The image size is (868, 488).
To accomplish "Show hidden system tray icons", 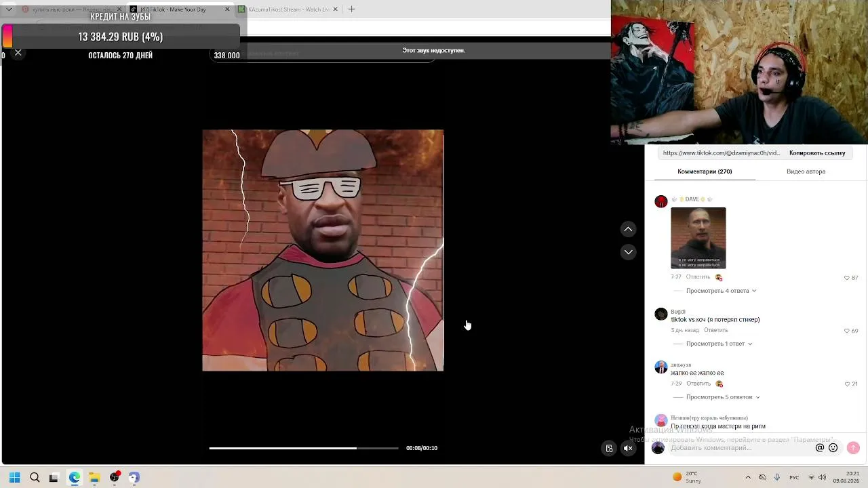I will point(748,477).
